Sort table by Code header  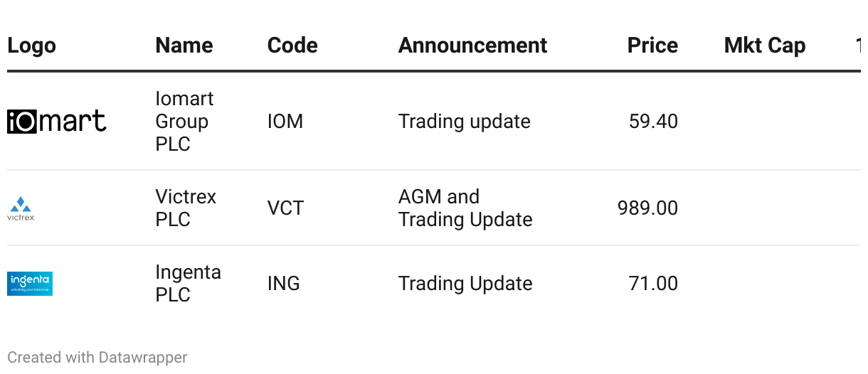[x=292, y=46]
